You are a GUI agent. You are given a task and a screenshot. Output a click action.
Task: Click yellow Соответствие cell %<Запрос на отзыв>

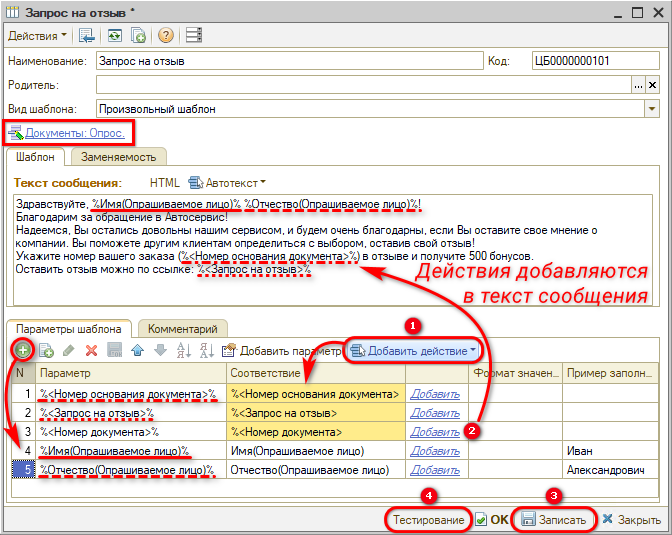[x=316, y=413]
